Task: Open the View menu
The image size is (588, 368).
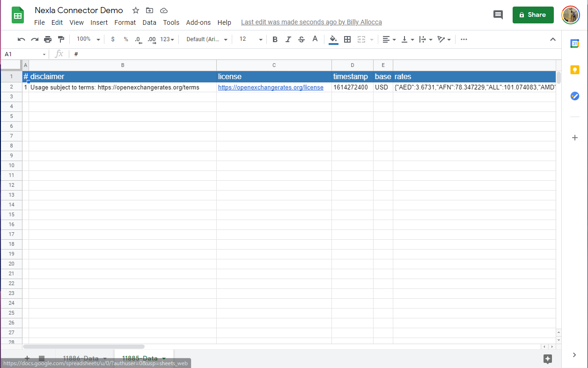Action: [x=76, y=22]
